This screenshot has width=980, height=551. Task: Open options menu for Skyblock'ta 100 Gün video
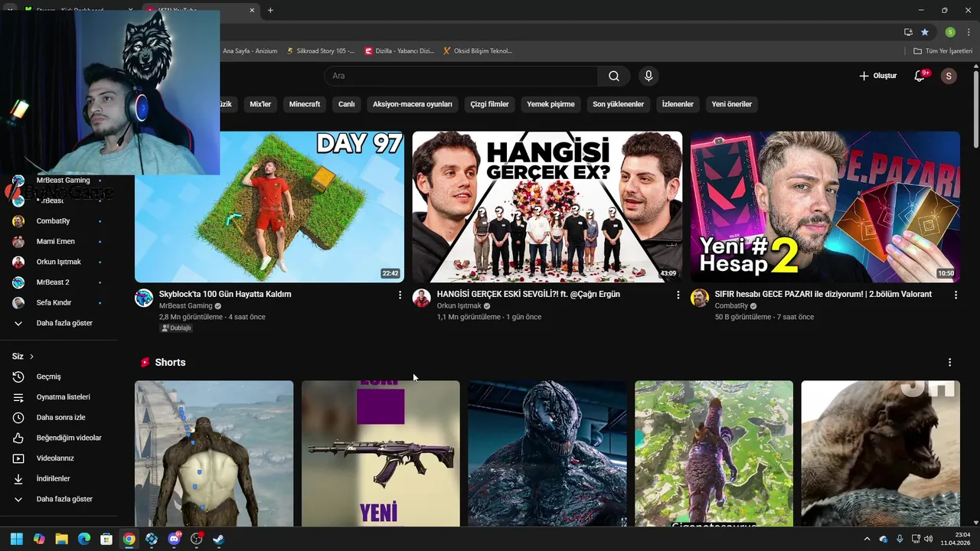400,295
